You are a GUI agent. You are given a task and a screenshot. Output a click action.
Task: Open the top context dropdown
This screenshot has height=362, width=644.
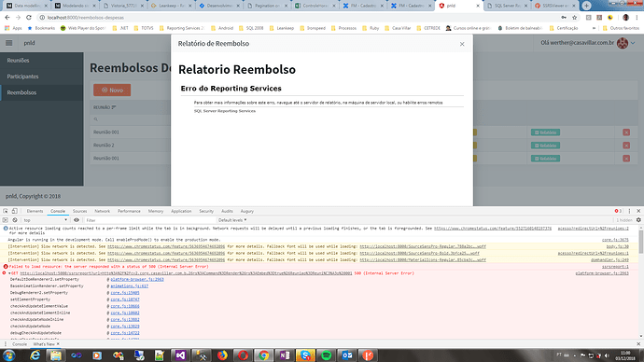click(x=45, y=220)
